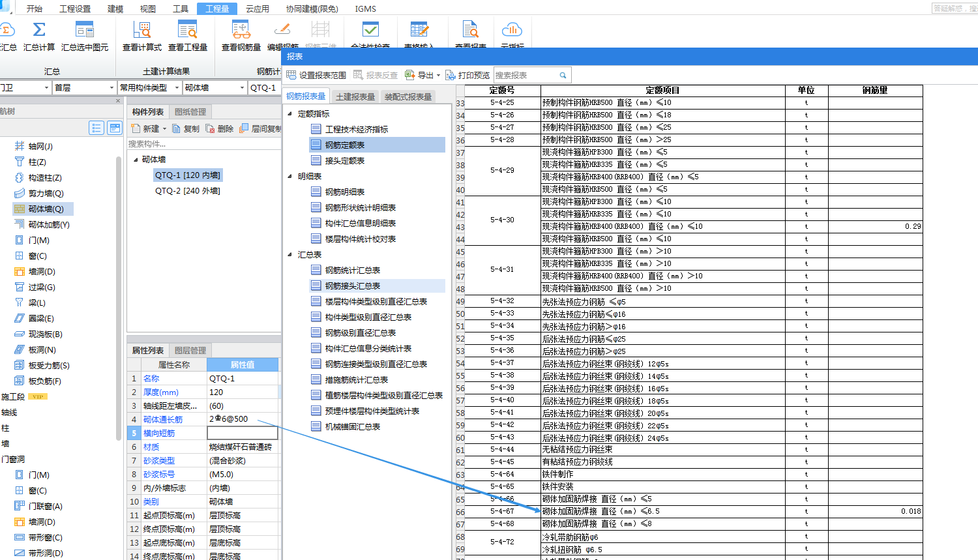
Task: Click the 搜索构件 search field
Action: (x=203, y=143)
